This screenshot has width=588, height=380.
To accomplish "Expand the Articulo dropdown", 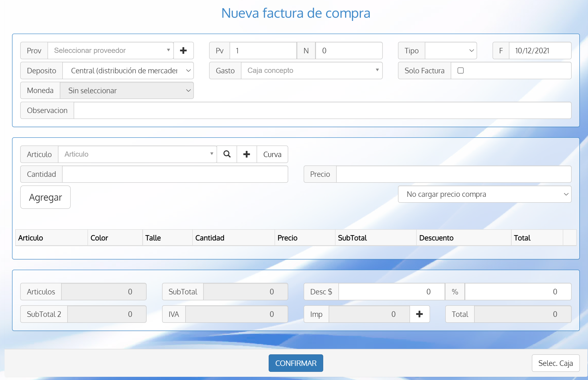I will (137, 154).
